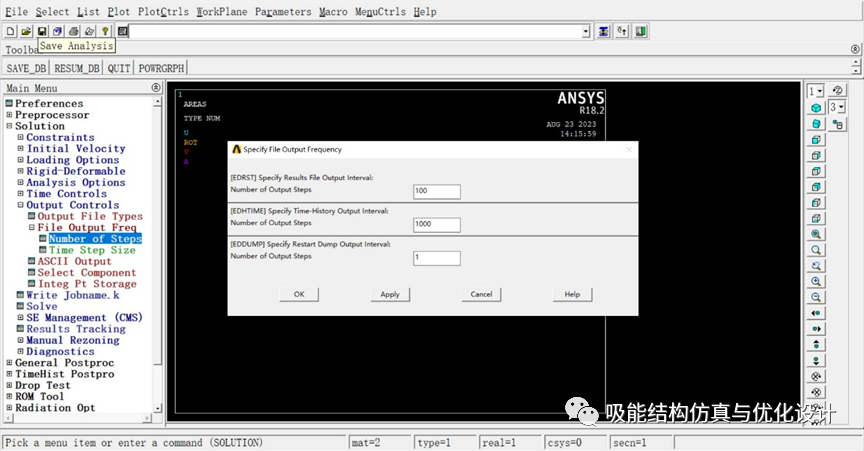864x451 pixels.
Task: Collapse the Main Menu with its round icon
Action: [156, 88]
